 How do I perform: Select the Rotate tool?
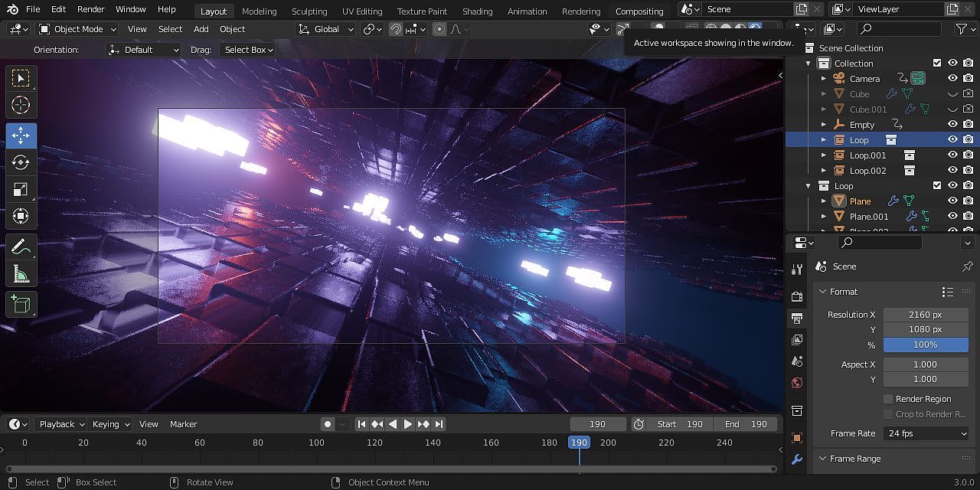pyautogui.click(x=21, y=162)
